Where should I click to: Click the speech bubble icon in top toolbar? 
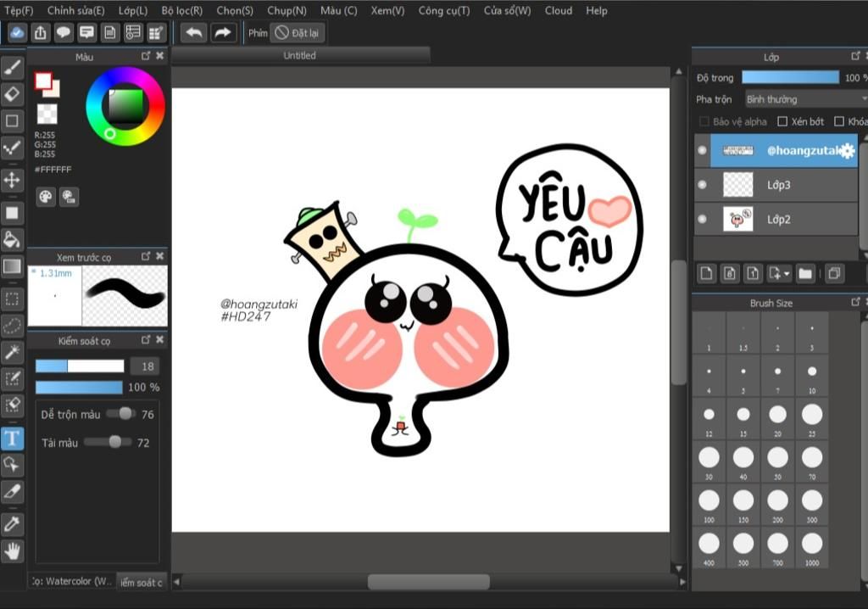pos(64,33)
